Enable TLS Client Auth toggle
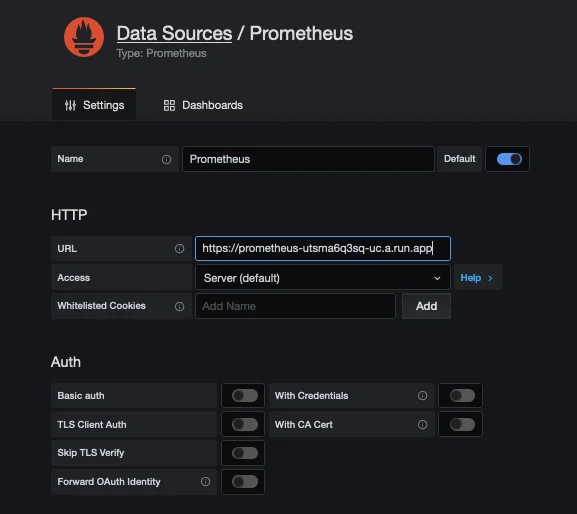Viewport: 577px width, 514px height. click(245, 424)
